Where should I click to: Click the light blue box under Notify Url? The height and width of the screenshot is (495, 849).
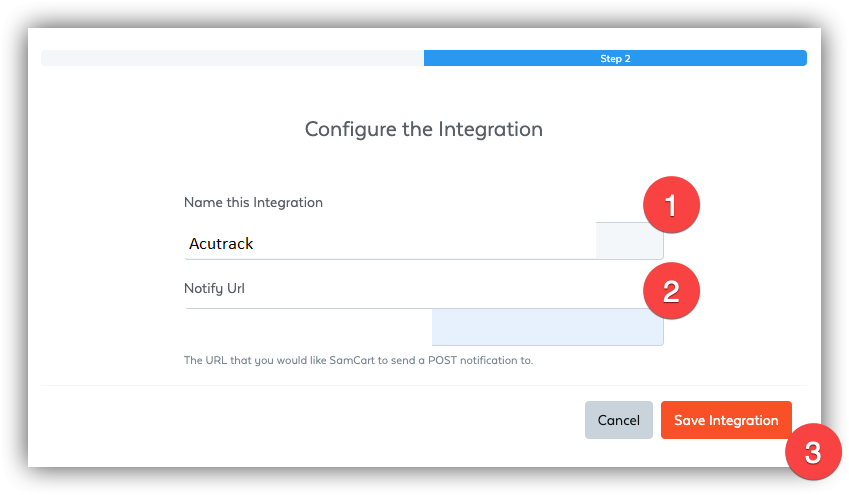pos(547,327)
